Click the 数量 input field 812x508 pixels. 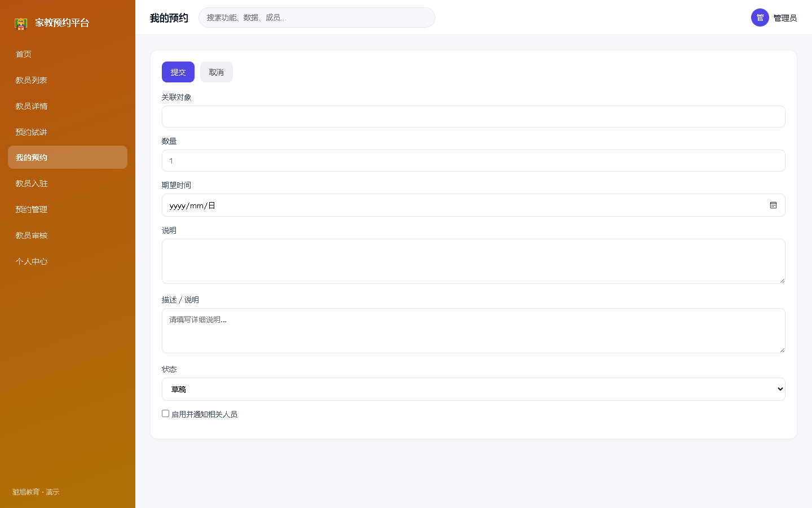pos(474,161)
